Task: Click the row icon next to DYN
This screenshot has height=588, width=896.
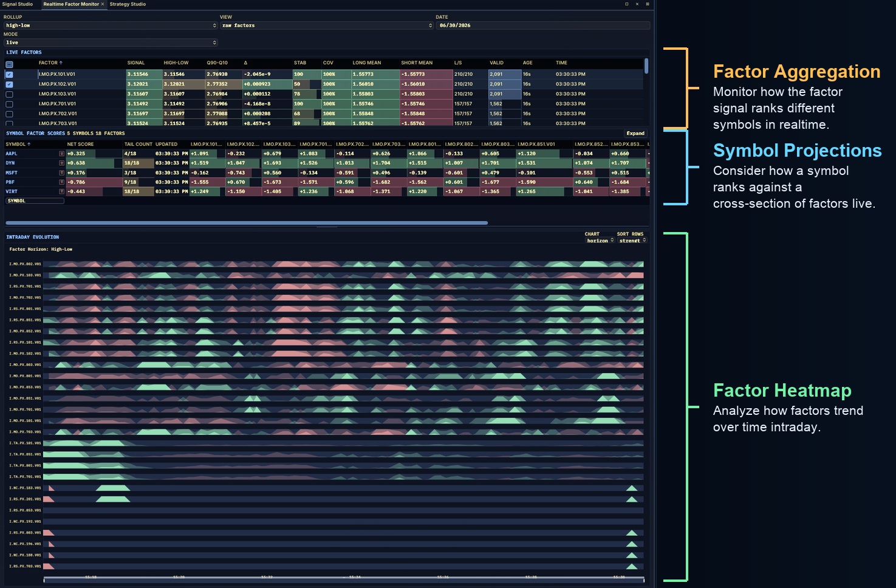Action: click(61, 163)
